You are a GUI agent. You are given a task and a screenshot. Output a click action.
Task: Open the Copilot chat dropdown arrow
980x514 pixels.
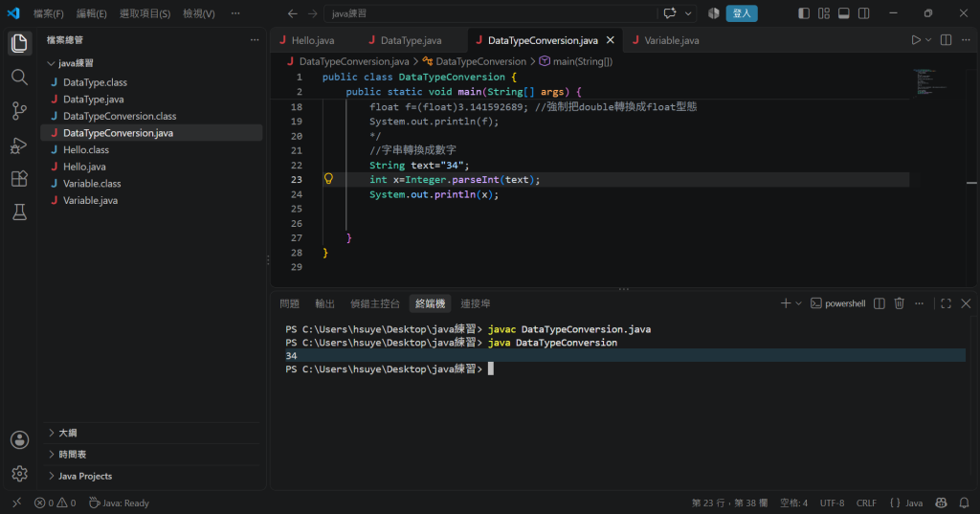pos(688,13)
